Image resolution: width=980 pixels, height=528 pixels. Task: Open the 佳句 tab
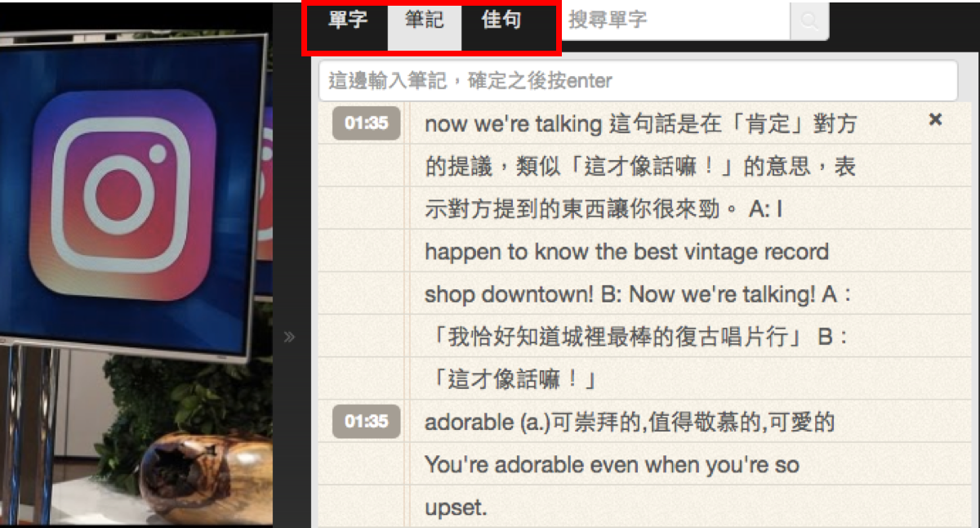pos(501,20)
